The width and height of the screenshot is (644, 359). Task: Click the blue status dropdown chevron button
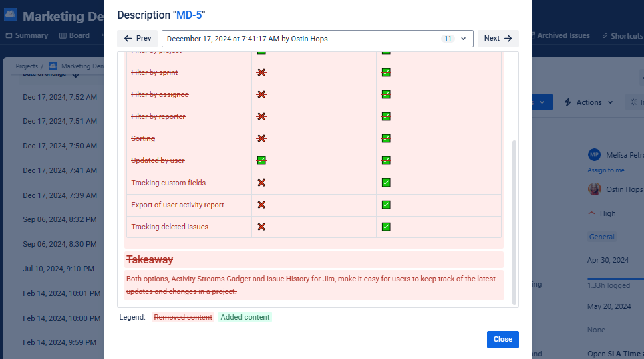[x=542, y=102]
